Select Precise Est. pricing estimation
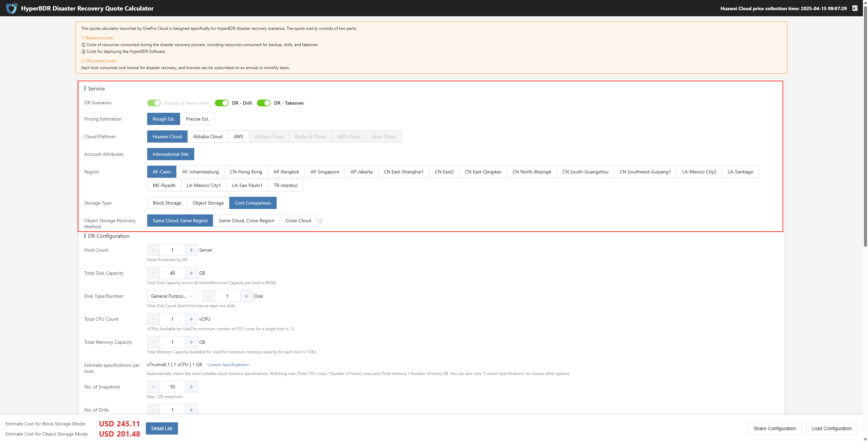This screenshot has height=442, width=868. [x=197, y=119]
